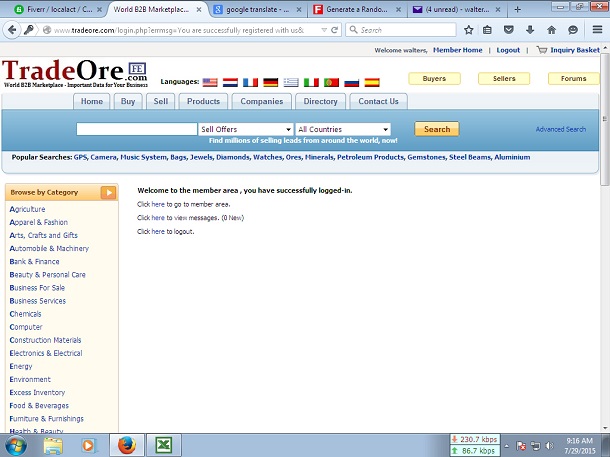
Task: Open Windows Start button
Action: pyautogui.click(x=16, y=446)
